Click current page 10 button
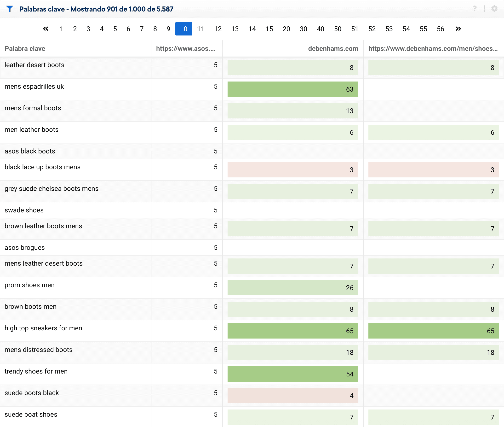The width and height of the screenshot is (504, 427). click(x=183, y=29)
